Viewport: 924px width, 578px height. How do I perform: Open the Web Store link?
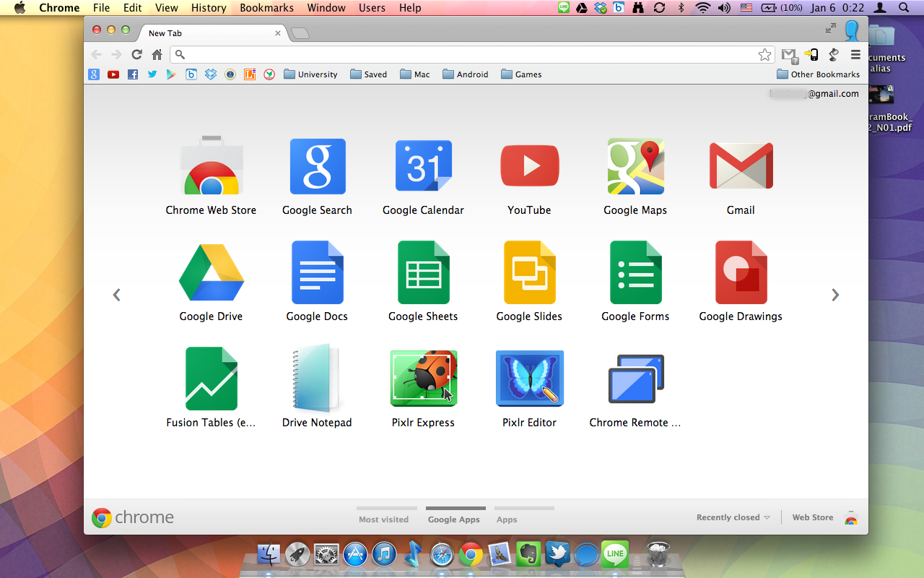tap(813, 517)
